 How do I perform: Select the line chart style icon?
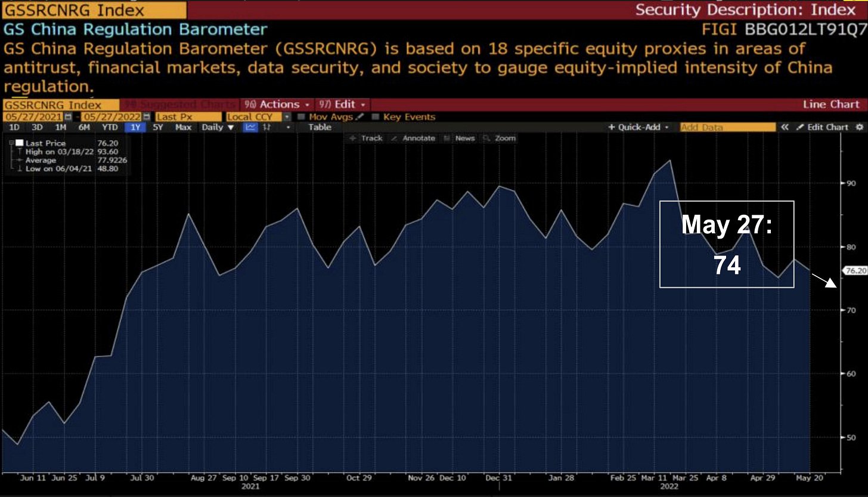click(251, 127)
